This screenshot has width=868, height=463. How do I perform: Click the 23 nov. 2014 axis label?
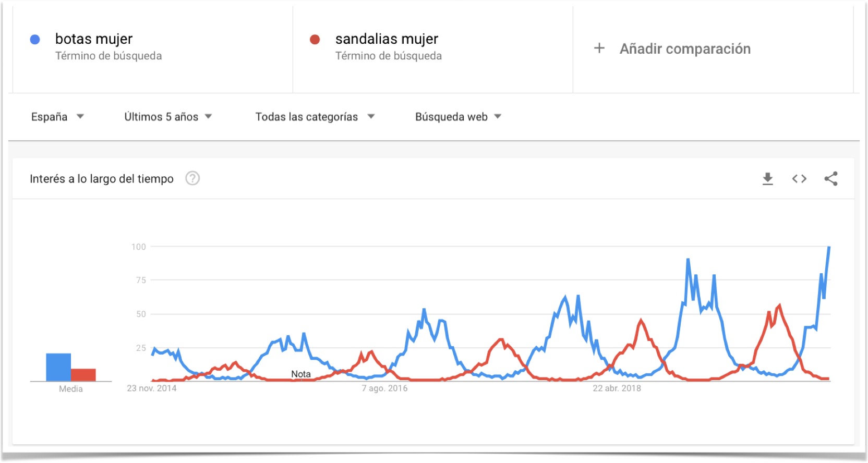(x=152, y=388)
